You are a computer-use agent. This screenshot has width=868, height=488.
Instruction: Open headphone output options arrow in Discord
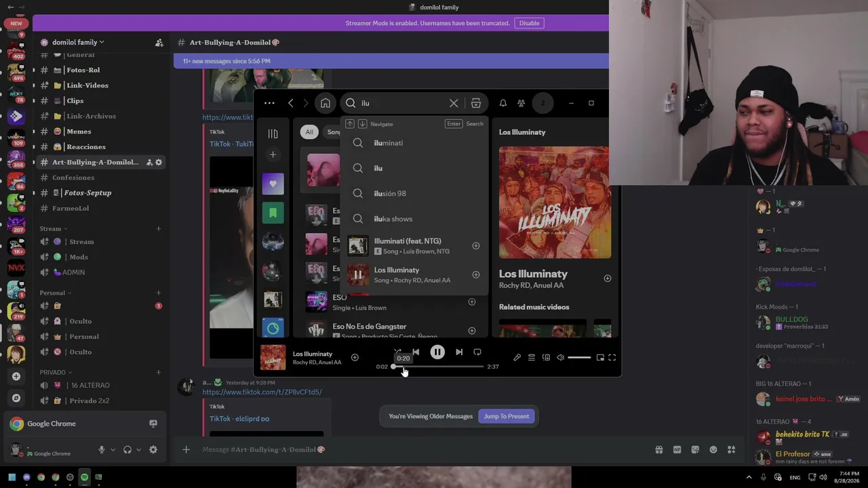pos(138,450)
